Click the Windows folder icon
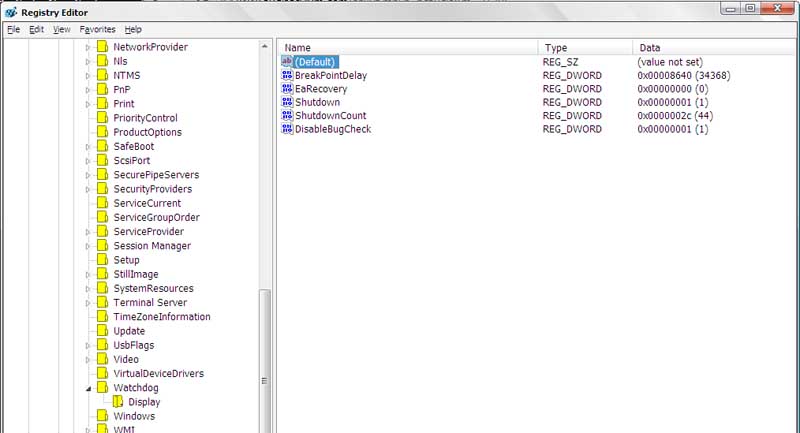Image resolution: width=800 pixels, height=433 pixels. point(103,416)
